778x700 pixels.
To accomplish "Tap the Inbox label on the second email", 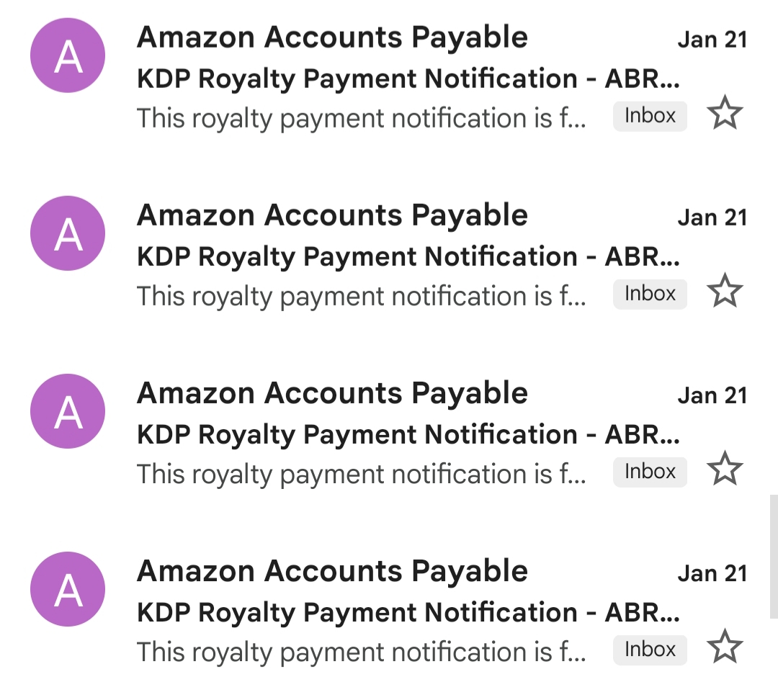I will (x=650, y=294).
